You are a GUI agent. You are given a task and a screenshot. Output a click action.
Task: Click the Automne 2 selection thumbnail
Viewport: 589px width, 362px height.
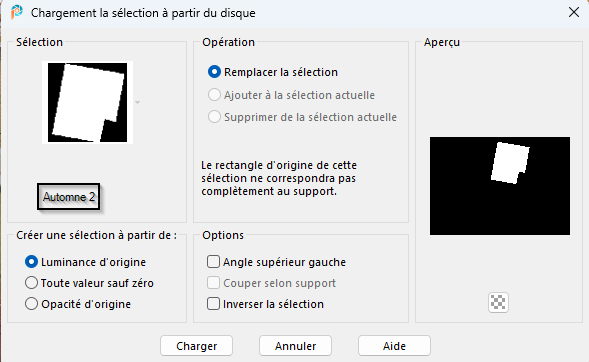click(x=88, y=103)
